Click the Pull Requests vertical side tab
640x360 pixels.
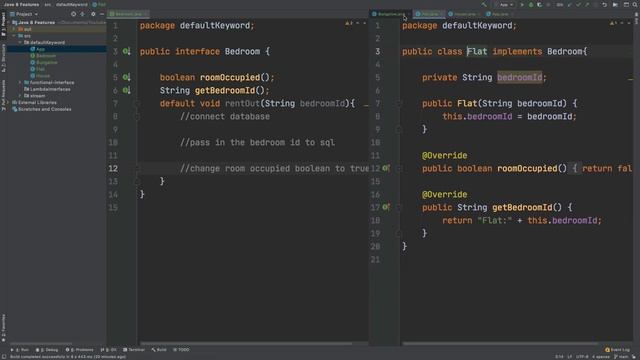point(4,95)
